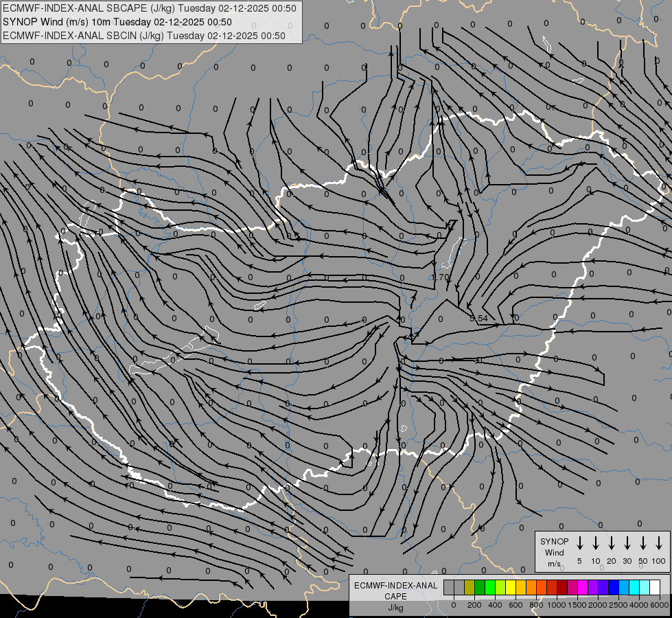Viewport: 672px width, 618px height.
Task: Select the white CAPE swatch near 6000
Action: click(655, 587)
